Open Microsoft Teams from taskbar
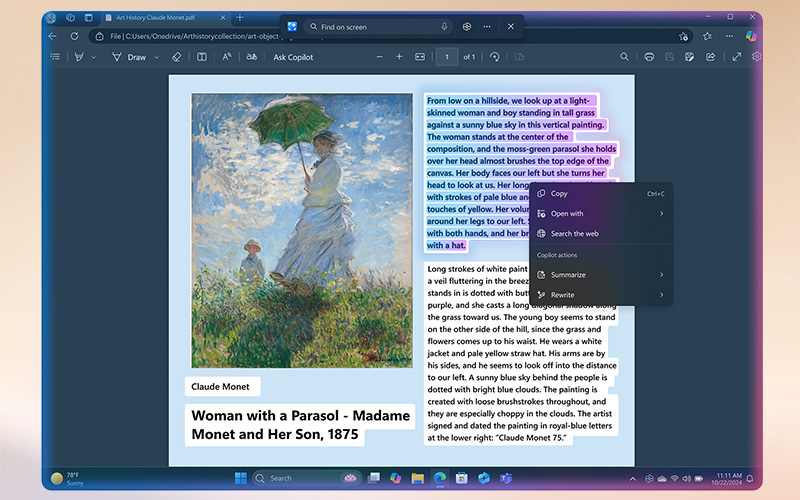The height and width of the screenshot is (500, 800). 506,478
